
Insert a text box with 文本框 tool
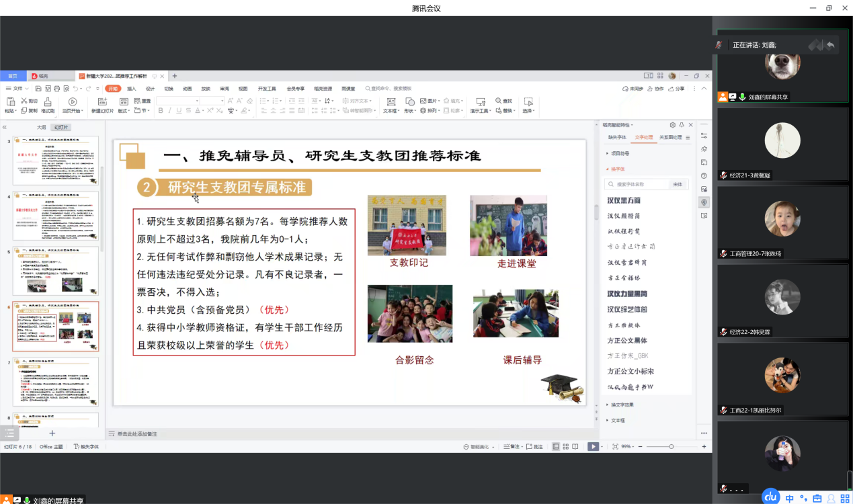click(390, 103)
